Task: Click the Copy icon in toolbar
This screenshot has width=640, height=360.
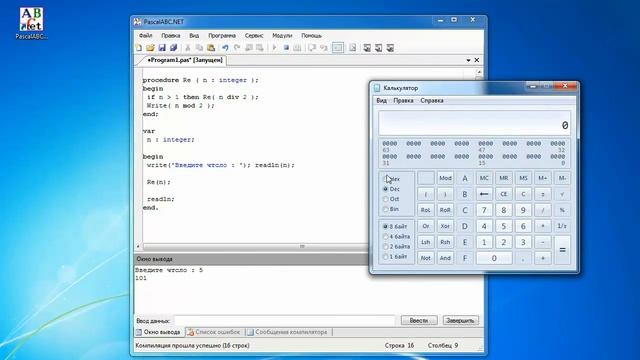Action: [x=199, y=48]
